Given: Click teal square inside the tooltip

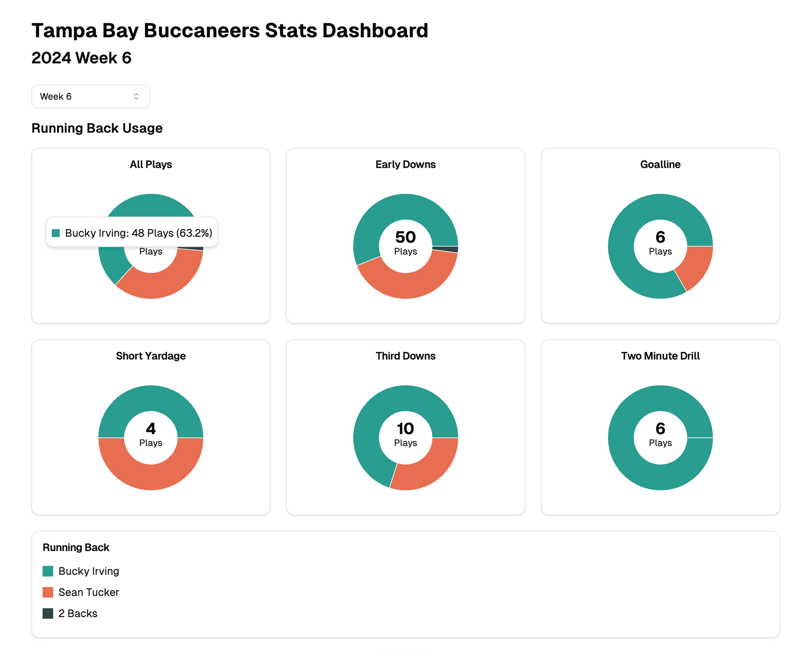Looking at the screenshot, I should click(x=56, y=233).
